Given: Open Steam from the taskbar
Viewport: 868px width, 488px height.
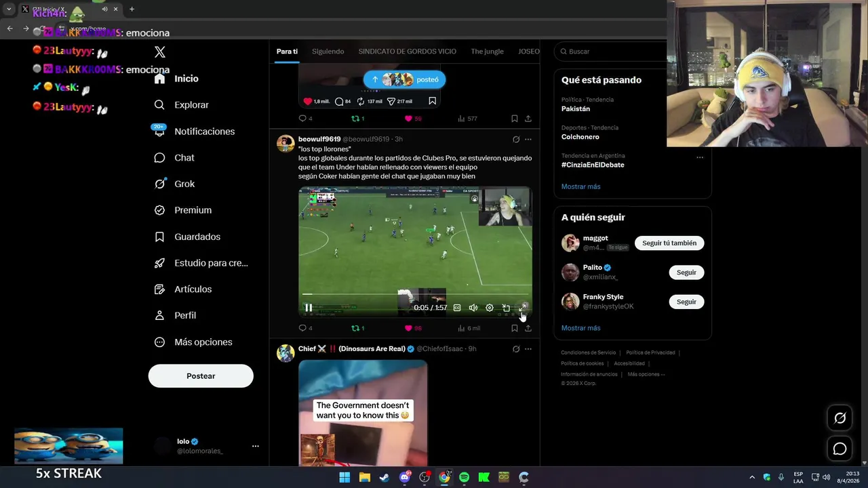Looking at the screenshot, I should 384,477.
